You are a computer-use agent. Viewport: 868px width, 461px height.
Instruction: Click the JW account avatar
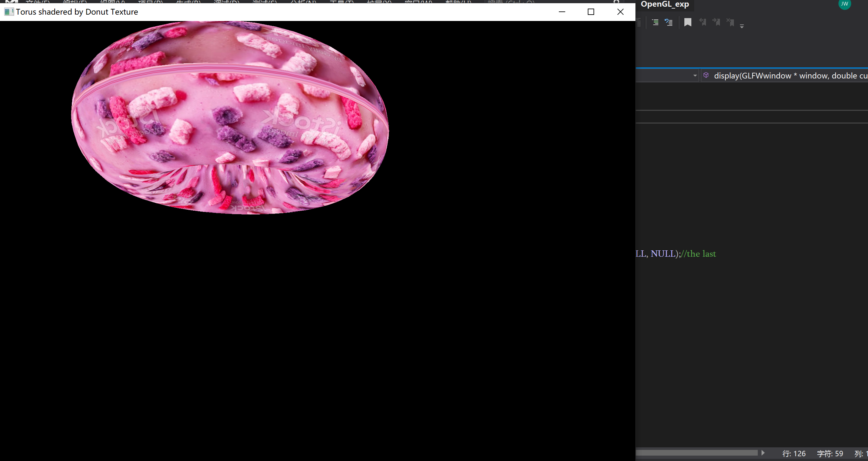[x=844, y=4]
